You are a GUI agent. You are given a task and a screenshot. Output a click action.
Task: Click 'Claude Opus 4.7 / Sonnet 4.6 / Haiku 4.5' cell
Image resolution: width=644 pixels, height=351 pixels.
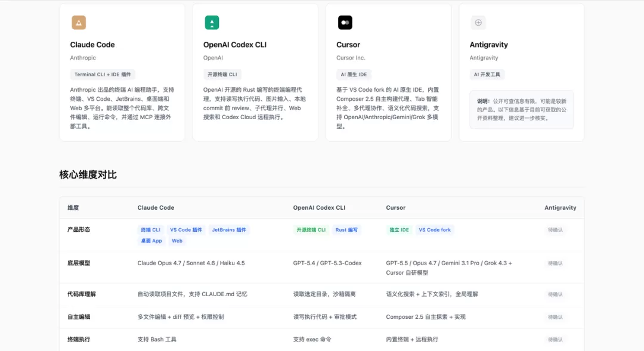(x=191, y=263)
